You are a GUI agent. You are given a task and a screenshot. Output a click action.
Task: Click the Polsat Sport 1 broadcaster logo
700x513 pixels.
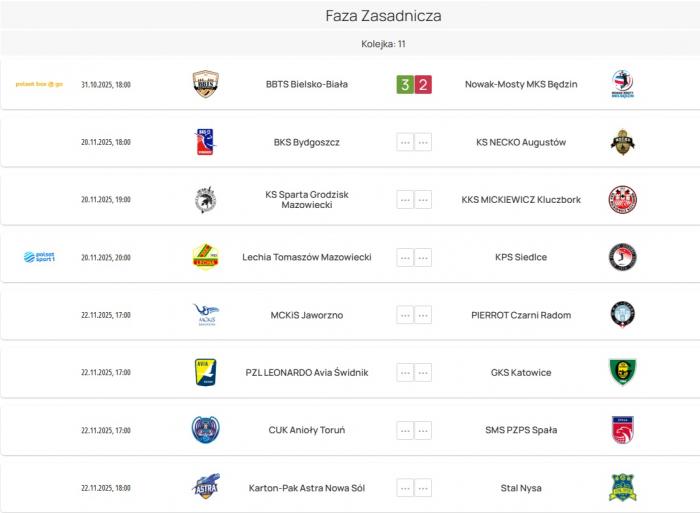(x=39, y=257)
